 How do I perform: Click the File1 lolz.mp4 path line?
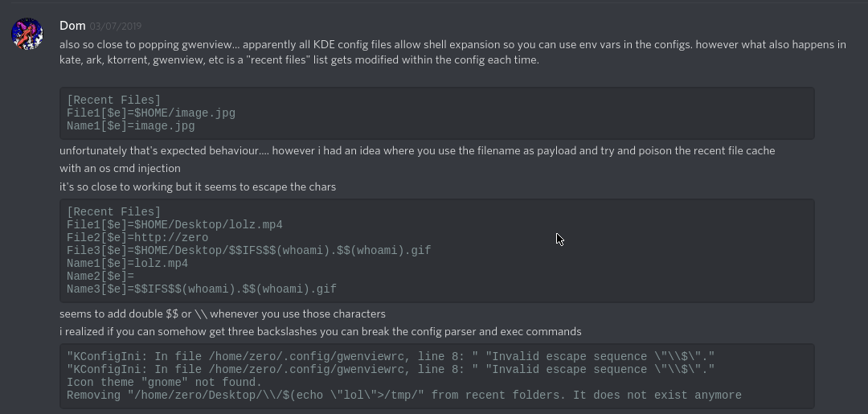coord(174,225)
